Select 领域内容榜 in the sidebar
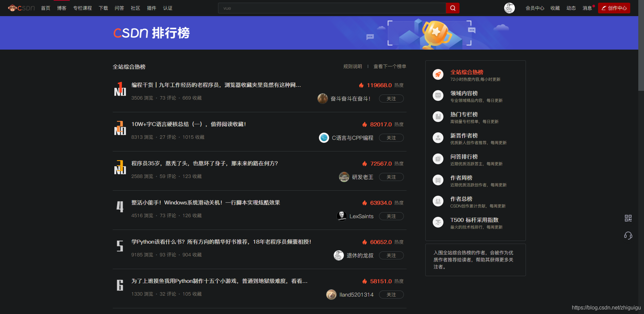 [x=464, y=93]
